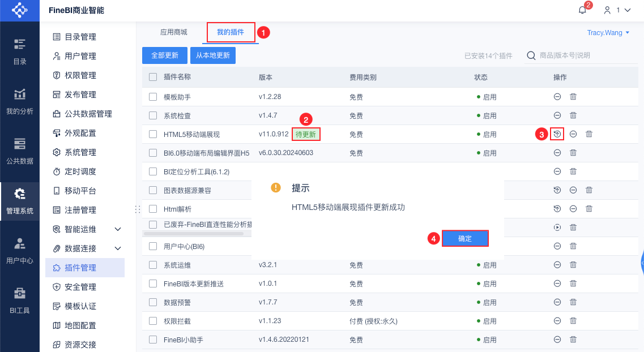Open BI工具 in the left navigation bar

(20, 301)
